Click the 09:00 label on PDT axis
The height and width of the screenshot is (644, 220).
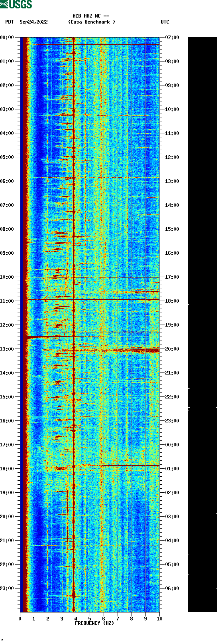click(x=7, y=253)
